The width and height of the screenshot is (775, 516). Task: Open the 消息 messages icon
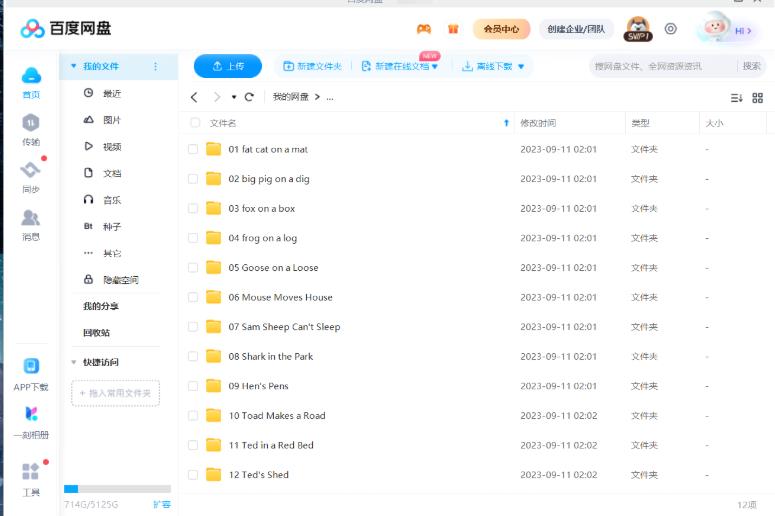31,217
